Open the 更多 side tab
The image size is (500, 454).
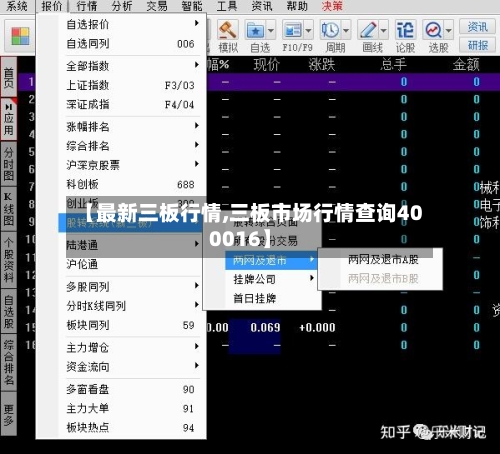9,414
